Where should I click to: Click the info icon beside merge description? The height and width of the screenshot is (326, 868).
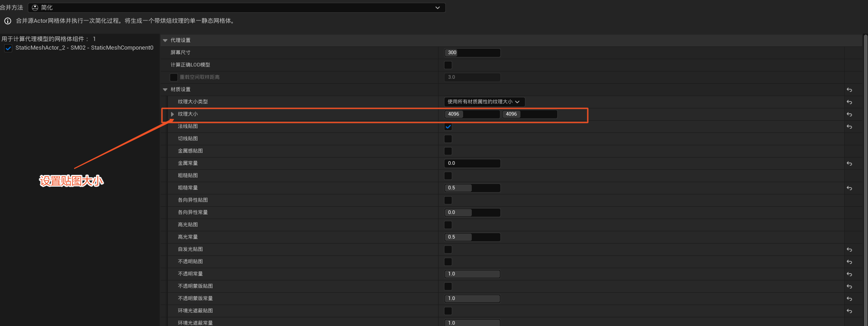pos(8,21)
